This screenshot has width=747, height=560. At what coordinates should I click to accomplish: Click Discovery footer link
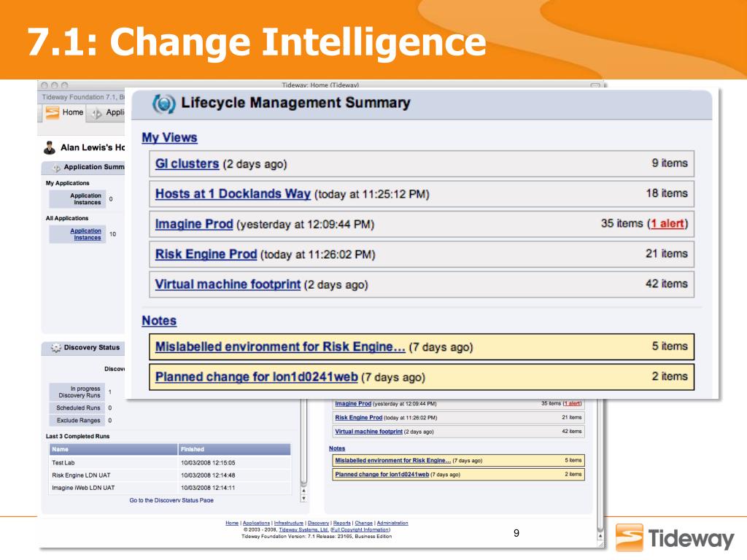318,523
